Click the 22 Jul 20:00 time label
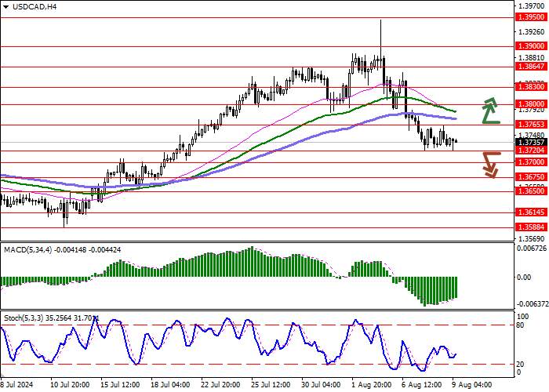The image size is (549, 392). click(x=221, y=385)
